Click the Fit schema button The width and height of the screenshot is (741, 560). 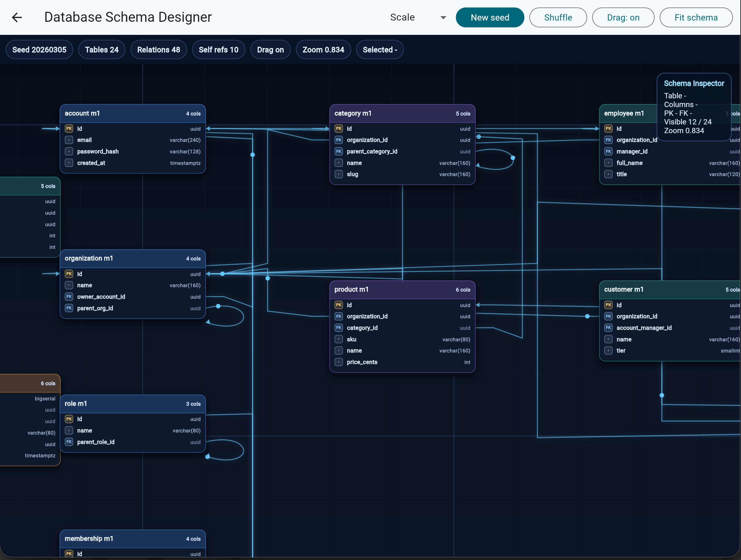[696, 17]
